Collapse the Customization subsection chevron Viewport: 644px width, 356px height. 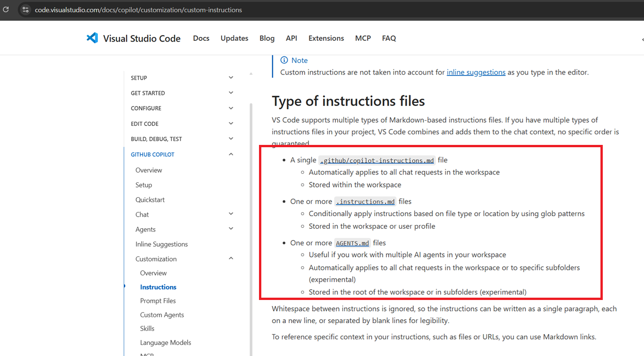(x=231, y=258)
